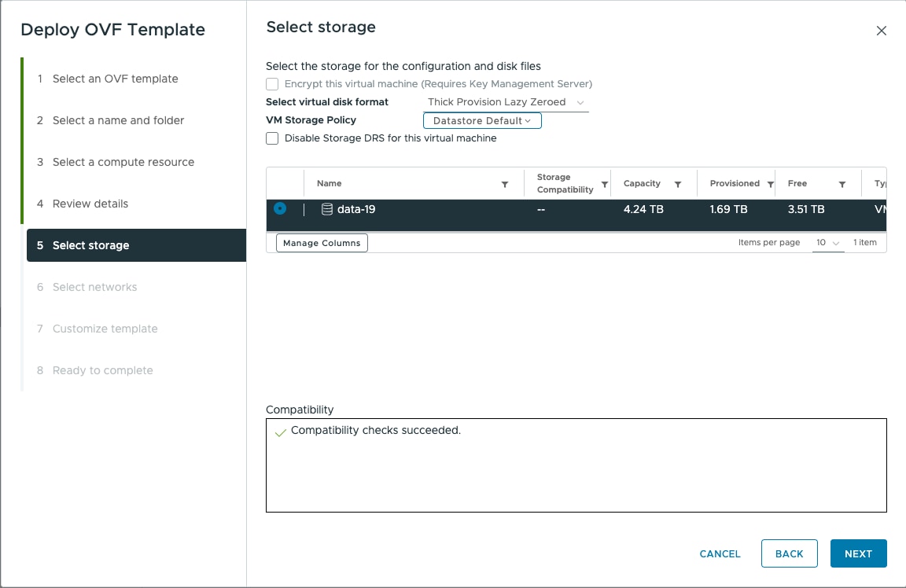Click the 3.51 TB free cell
Image resolution: width=906 pixels, height=588 pixels.
pos(805,209)
